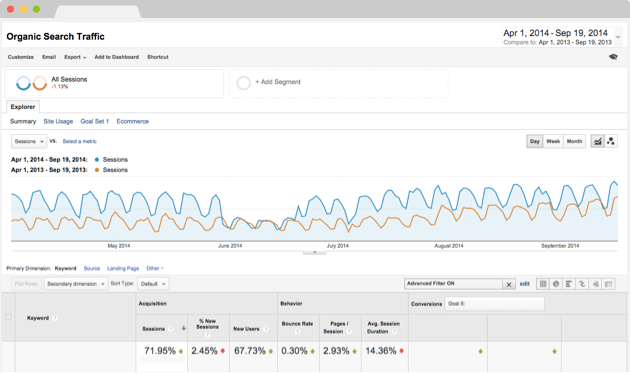This screenshot has height=373, width=630.
Task: Open the Sessions metric dropdown
Action: (29, 141)
